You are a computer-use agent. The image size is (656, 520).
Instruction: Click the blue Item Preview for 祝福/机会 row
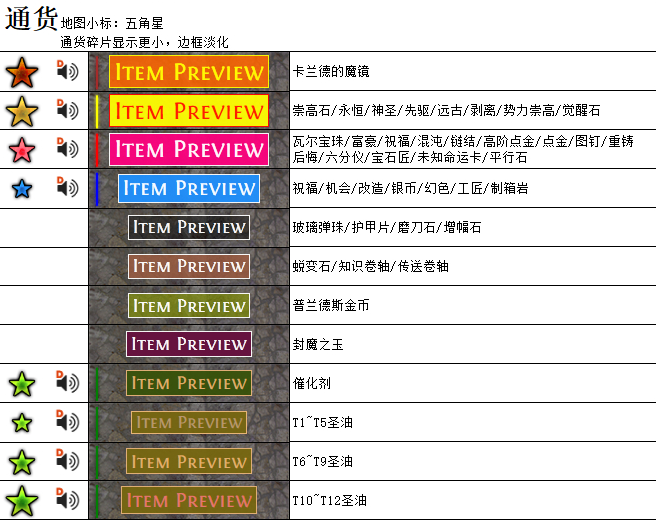(x=189, y=188)
